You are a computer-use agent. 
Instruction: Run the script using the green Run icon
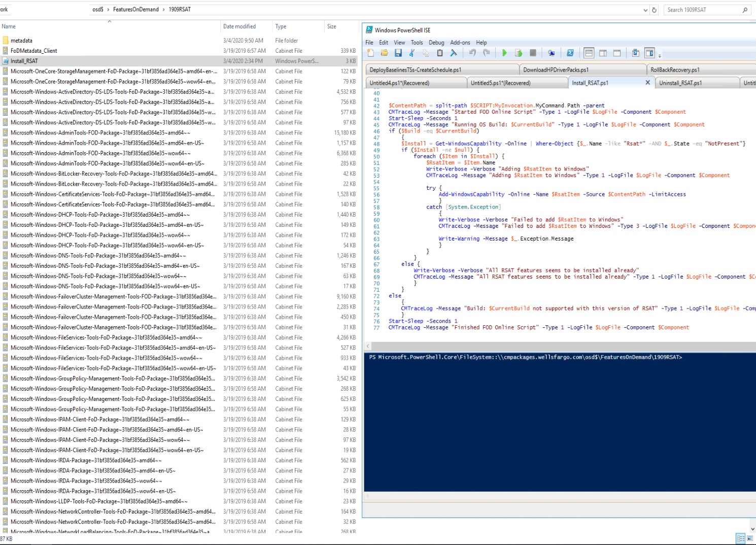[x=504, y=53]
